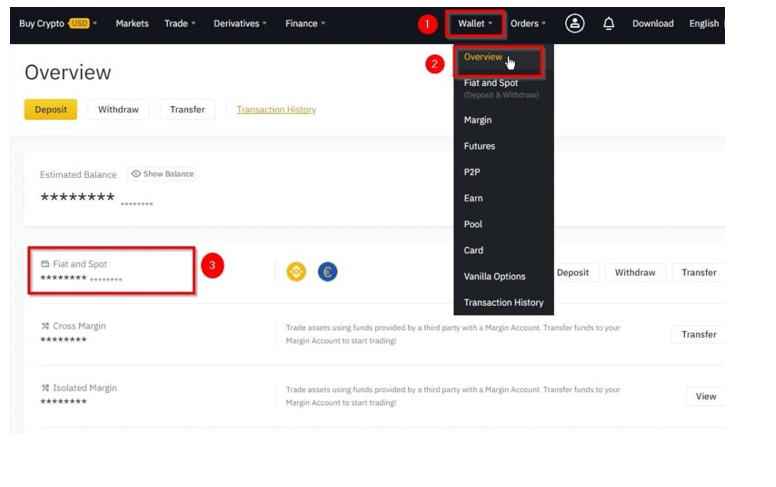
Task: Open the Wallet dropdown in navbar
Action: click(x=475, y=23)
